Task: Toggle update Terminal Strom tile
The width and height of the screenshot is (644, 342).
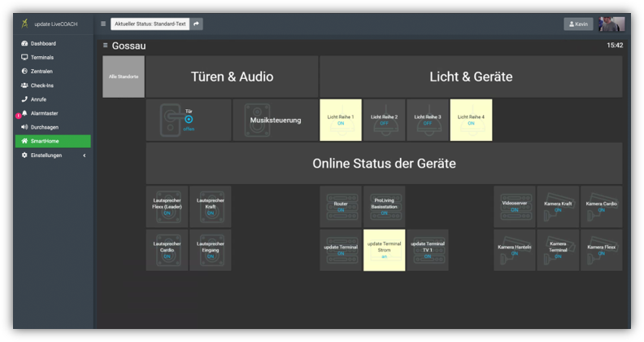Action: click(384, 250)
